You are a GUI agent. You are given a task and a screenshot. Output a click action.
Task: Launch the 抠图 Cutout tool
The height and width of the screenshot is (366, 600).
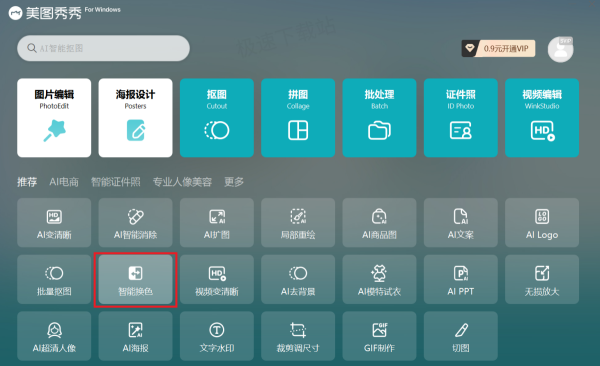tap(217, 118)
